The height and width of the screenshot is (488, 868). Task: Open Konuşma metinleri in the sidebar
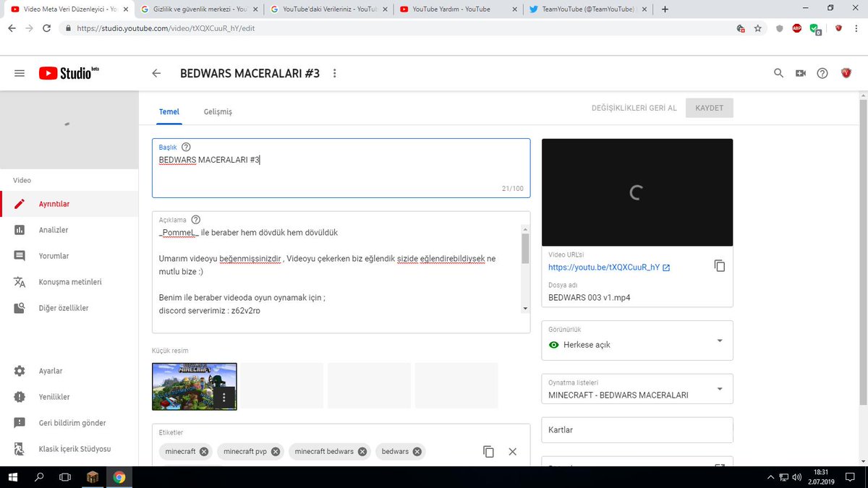(x=69, y=282)
